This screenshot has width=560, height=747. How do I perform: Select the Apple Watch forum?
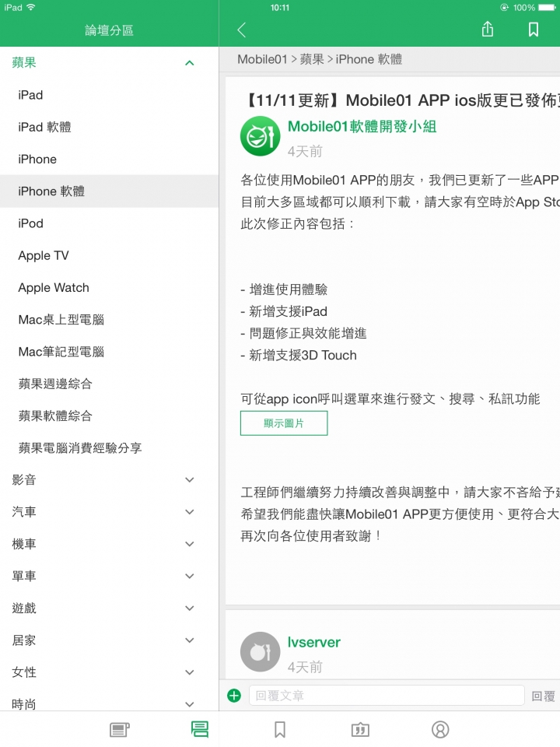pos(109,287)
